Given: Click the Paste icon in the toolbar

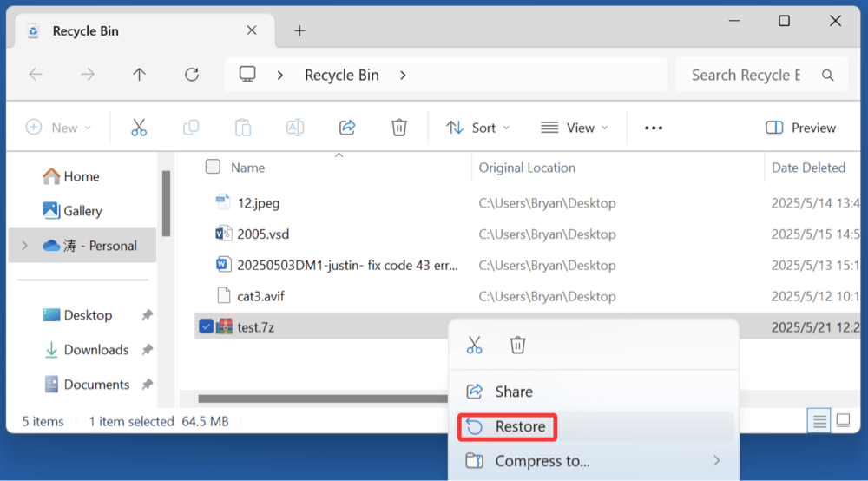Looking at the screenshot, I should tap(243, 128).
